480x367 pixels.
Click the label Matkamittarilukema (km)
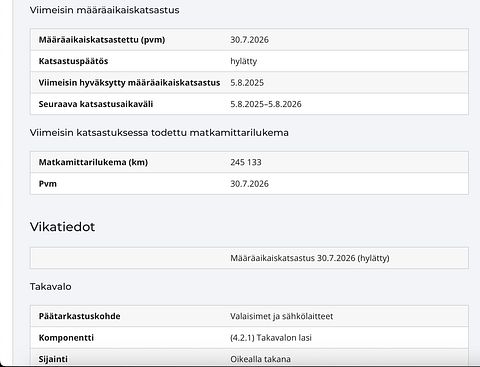[93, 162]
